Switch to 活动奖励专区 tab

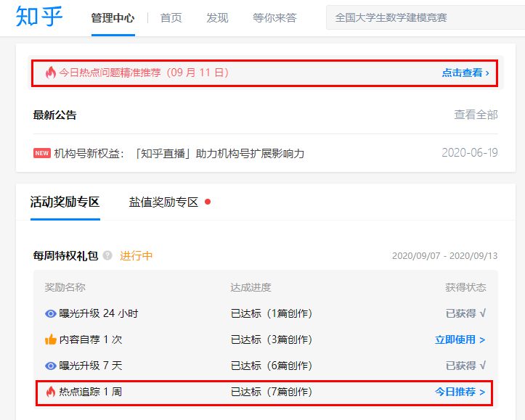pos(65,202)
